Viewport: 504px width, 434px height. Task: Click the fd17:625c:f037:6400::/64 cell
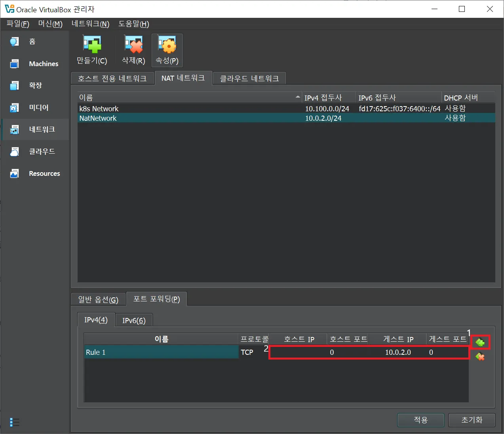(x=399, y=108)
